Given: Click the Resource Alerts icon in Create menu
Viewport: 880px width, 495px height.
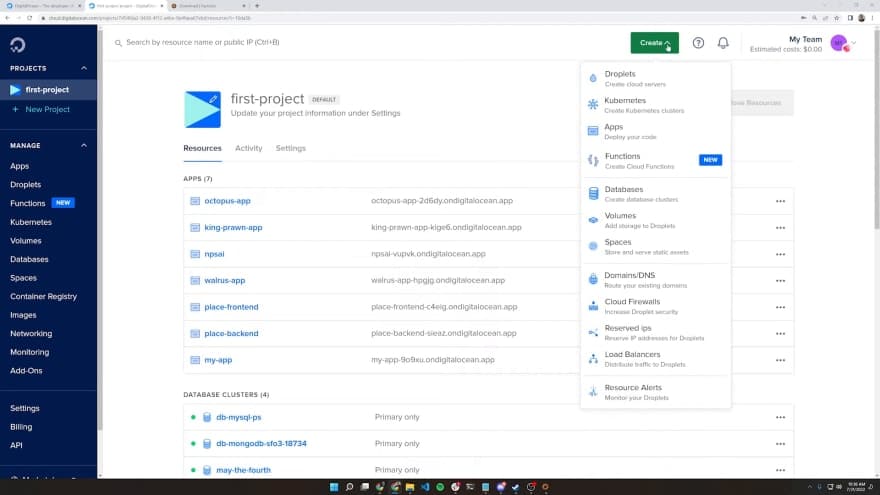Looking at the screenshot, I should pyautogui.click(x=593, y=392).
